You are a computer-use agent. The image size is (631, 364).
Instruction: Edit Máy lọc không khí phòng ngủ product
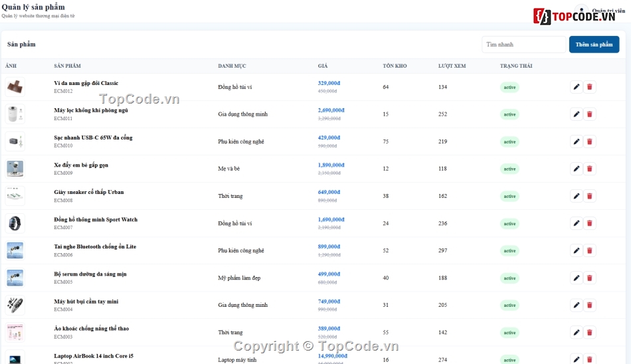(x=577, y=114)
